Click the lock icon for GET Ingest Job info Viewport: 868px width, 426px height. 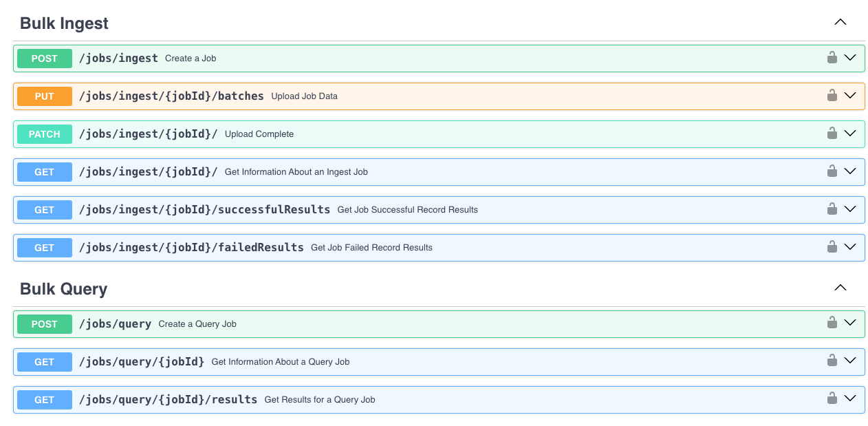click(832, 171)
